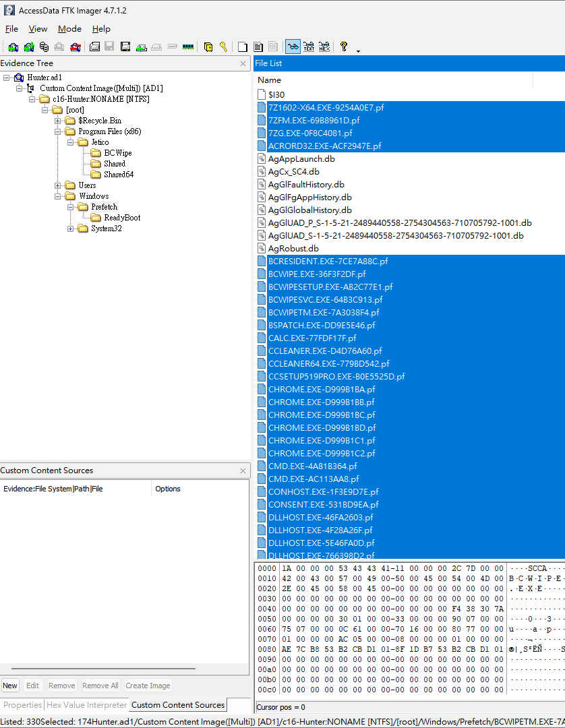Click the Create Disk Image icon
Viewport: 565px width, 728px height.
click(94, 47)
